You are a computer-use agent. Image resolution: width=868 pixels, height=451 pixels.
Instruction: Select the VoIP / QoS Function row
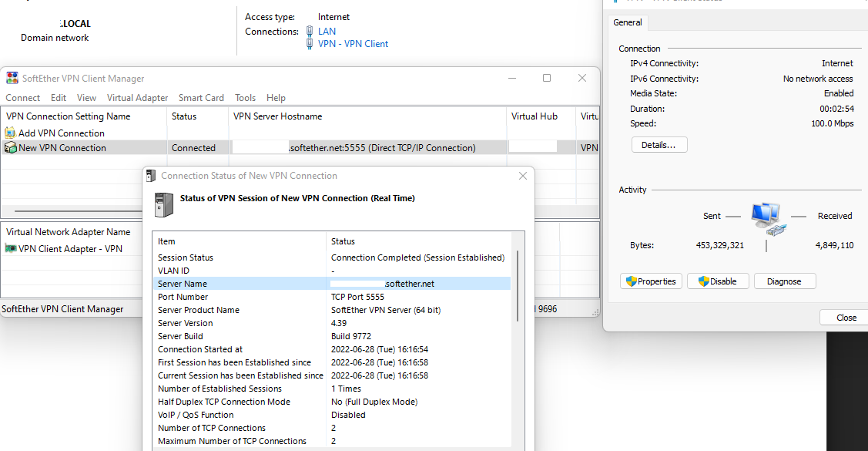coord(332,415)
